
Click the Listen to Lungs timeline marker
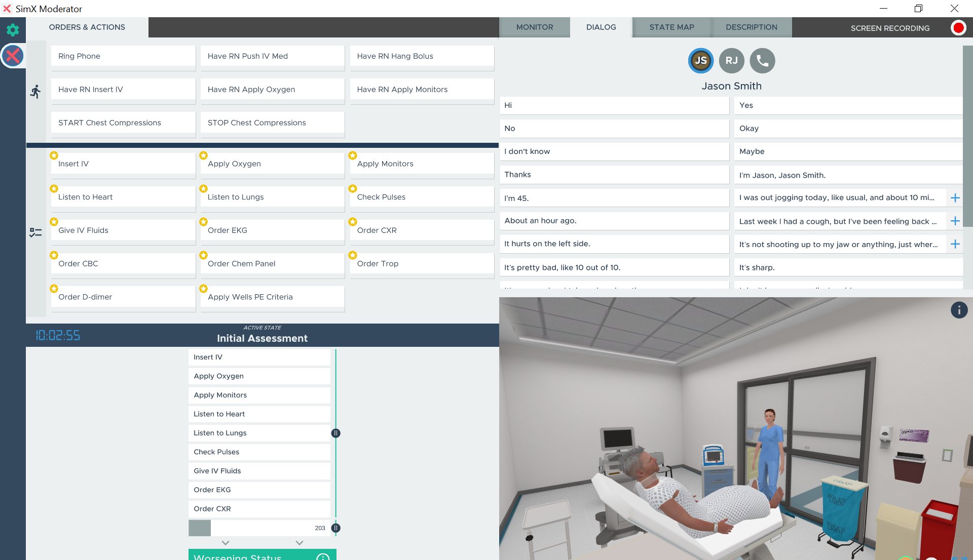click(x=335, y=433)
